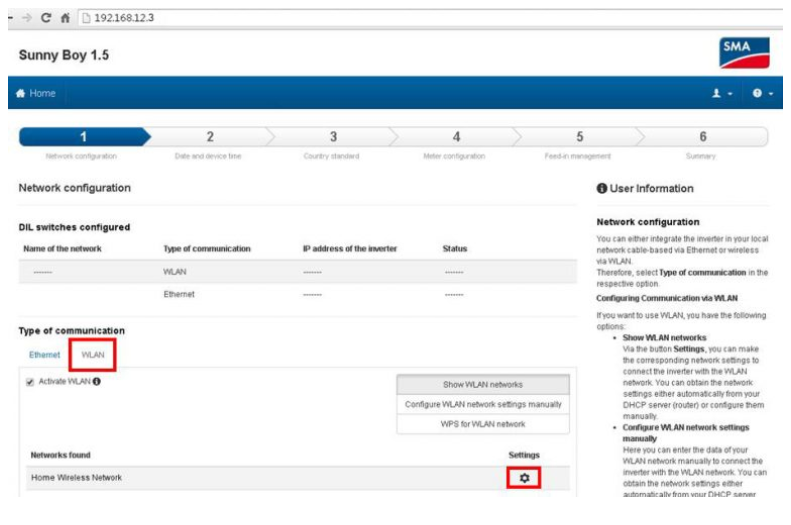Click Ethernet cell in communication table

click(179, 295)
